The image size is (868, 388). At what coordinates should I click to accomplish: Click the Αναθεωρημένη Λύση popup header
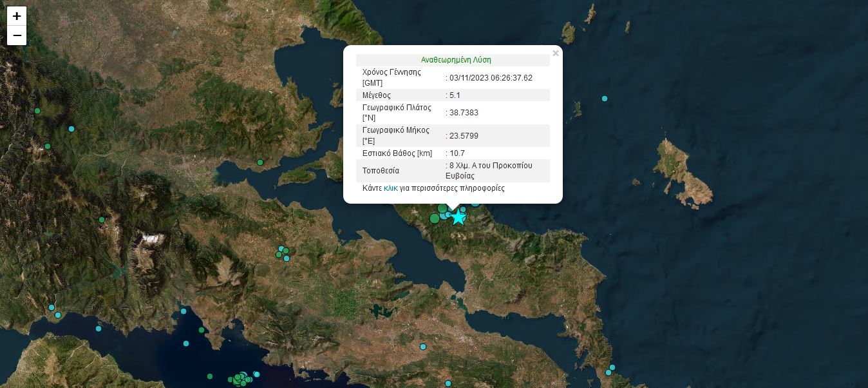pos(456,60)
